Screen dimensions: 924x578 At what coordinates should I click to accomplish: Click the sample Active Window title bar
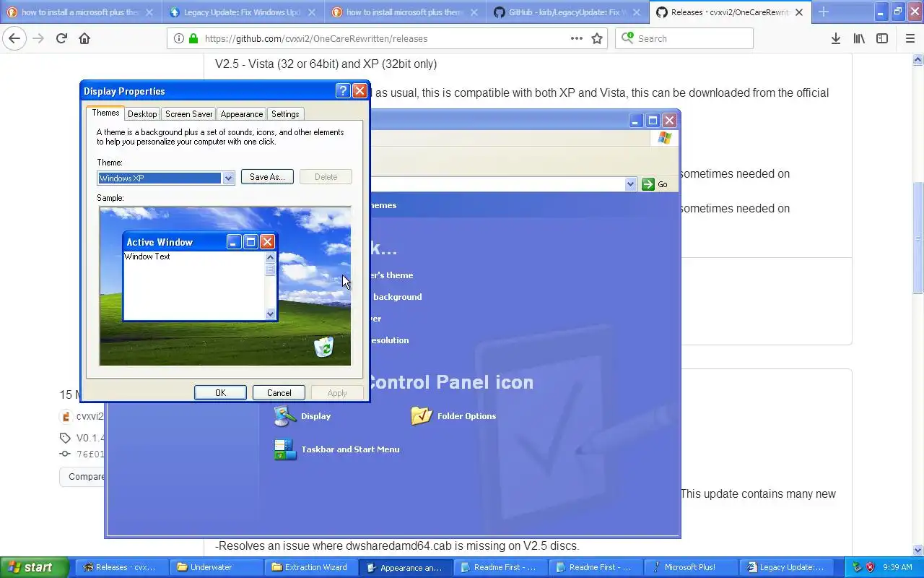coord(200,242)
